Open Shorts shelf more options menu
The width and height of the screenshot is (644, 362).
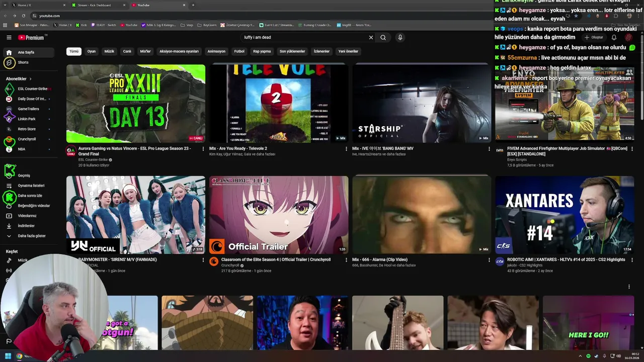pos(629,287)
